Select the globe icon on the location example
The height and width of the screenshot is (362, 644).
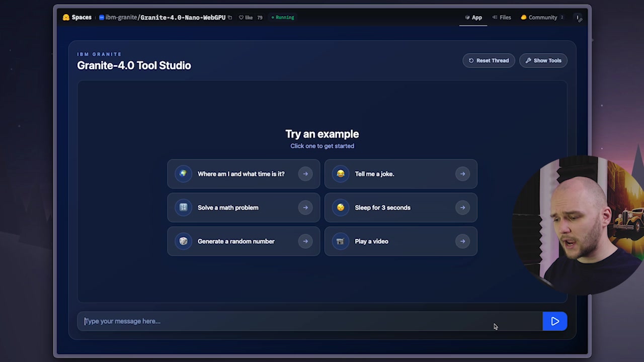coord(183,173)
